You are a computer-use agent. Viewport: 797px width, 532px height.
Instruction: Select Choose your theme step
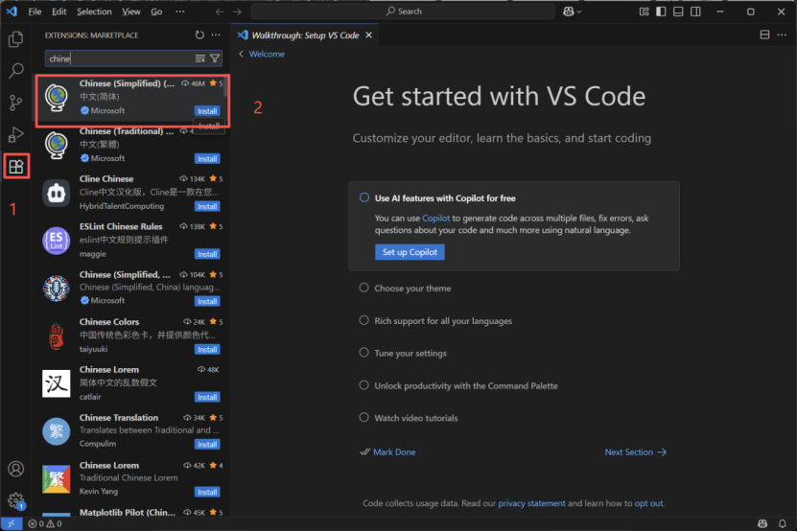pyautogui.click(x=412, y=289)
